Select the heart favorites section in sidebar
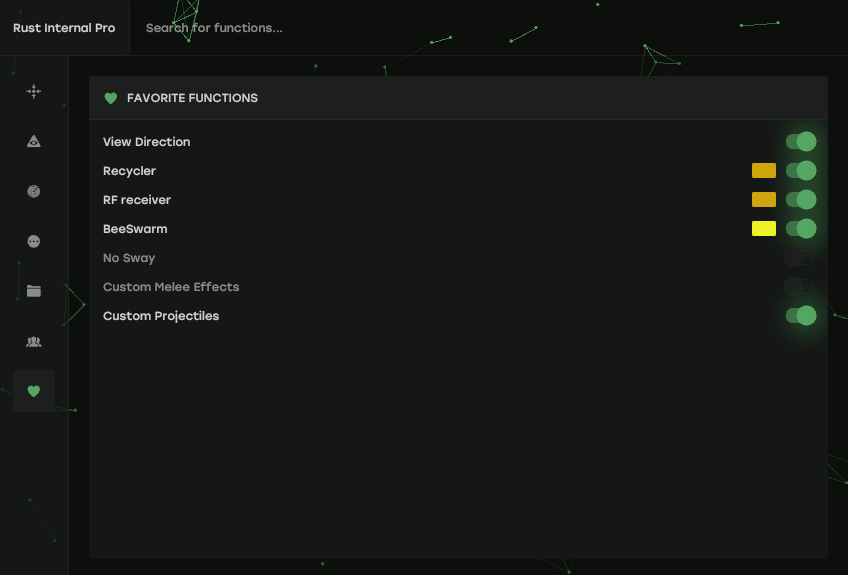Viewport: 848px width, 575px height. (34, 391)
